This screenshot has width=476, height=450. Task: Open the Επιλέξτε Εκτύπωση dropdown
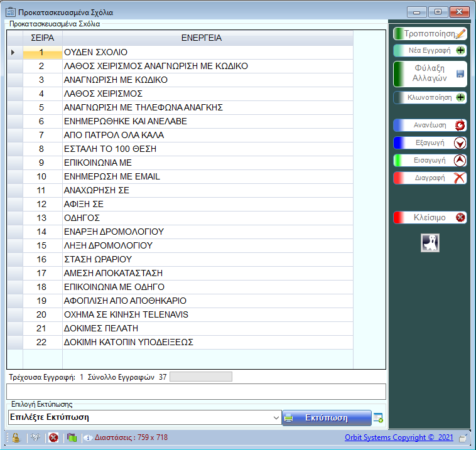pos(276,417)
